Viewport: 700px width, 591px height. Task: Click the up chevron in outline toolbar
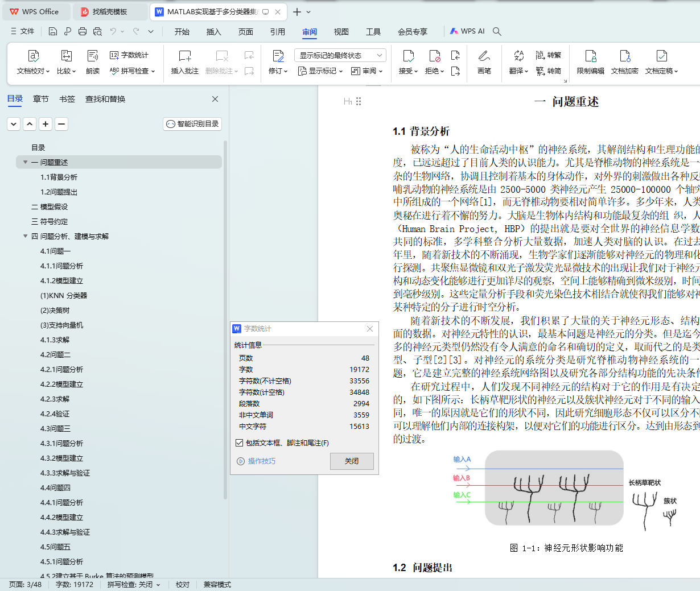click(x=30, y=123)
